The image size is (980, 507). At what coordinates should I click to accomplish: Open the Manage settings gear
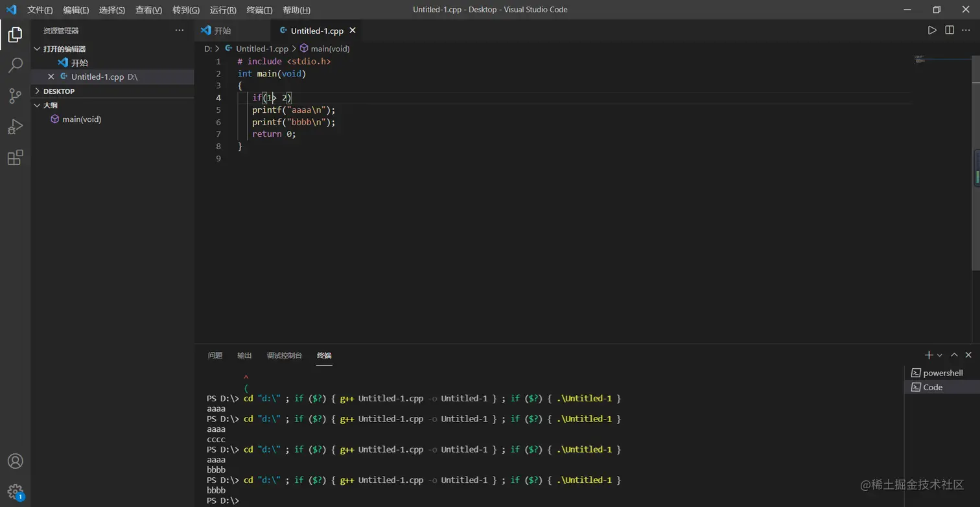(x=15, y=491)
